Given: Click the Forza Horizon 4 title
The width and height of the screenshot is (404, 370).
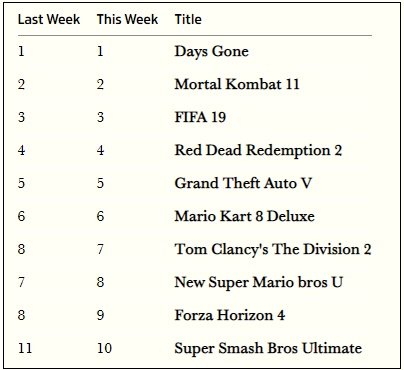Looking at the screenshot, I should click(230, 315).
